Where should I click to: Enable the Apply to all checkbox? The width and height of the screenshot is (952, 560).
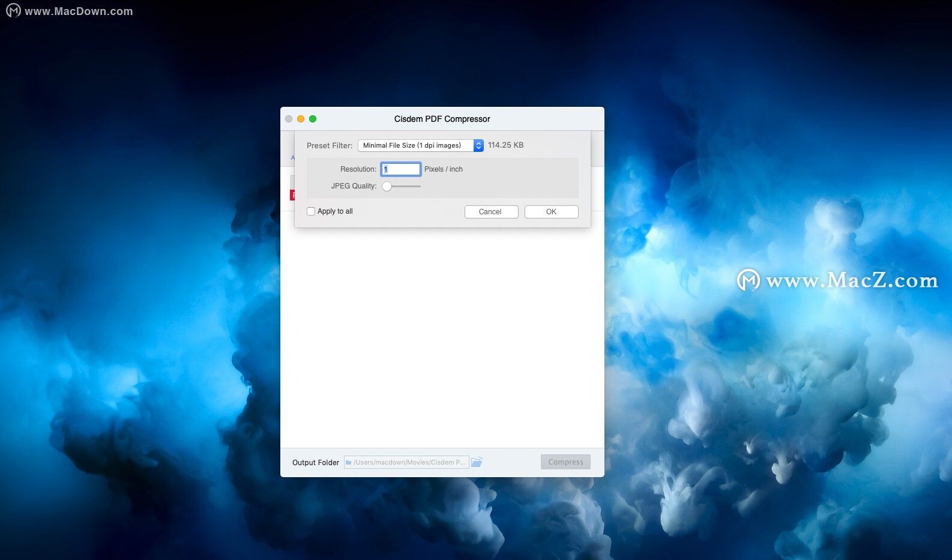point(311,211)
